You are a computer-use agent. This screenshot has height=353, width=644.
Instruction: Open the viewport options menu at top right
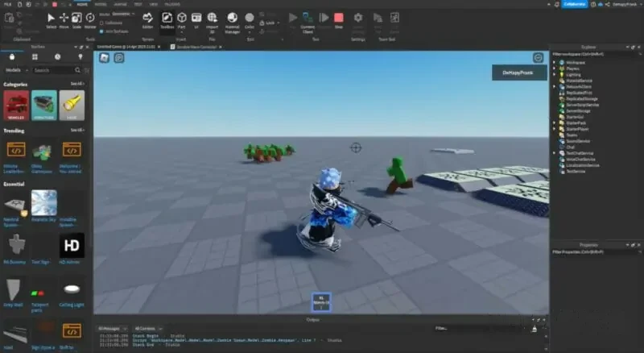[x=538, y=58]
